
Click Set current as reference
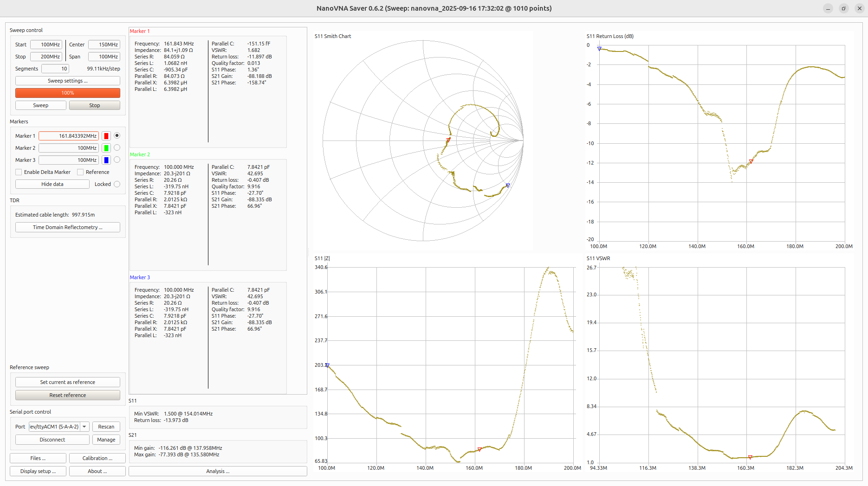[68, 382]
